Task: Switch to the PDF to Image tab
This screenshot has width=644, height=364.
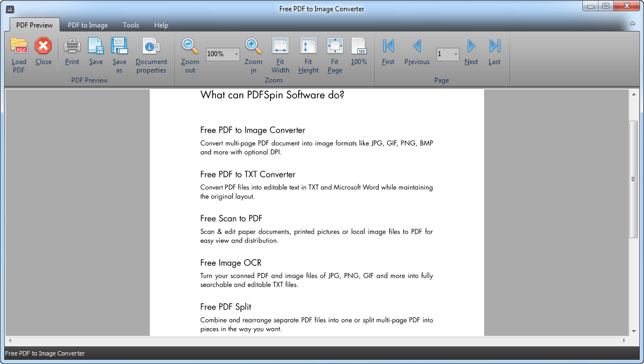Action: (88, 25)
